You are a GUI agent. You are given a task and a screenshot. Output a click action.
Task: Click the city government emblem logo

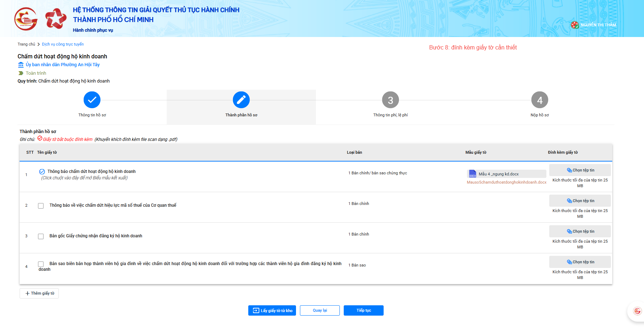coord(26,19)
